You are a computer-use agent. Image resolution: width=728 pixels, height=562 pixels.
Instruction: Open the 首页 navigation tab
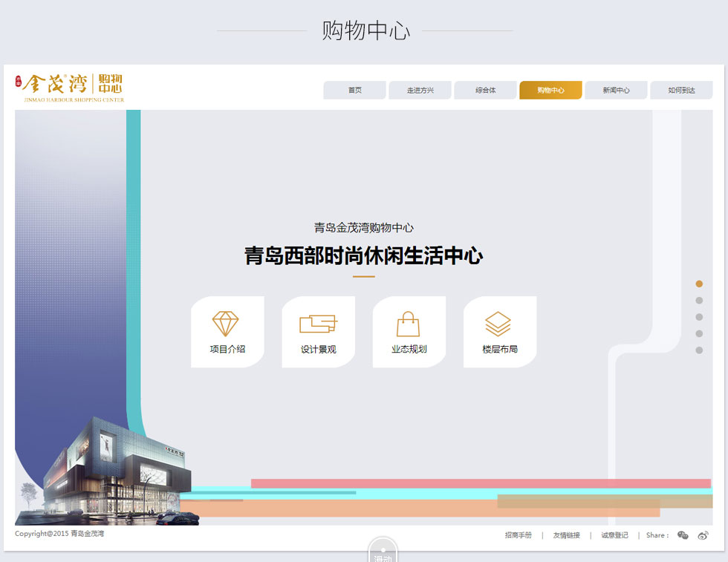point(355,91)
